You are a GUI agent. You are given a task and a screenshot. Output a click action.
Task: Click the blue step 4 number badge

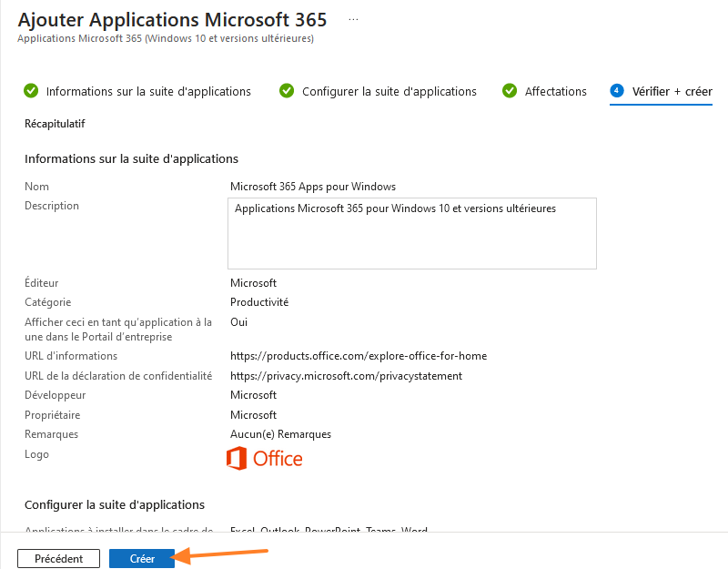[617, 91]
